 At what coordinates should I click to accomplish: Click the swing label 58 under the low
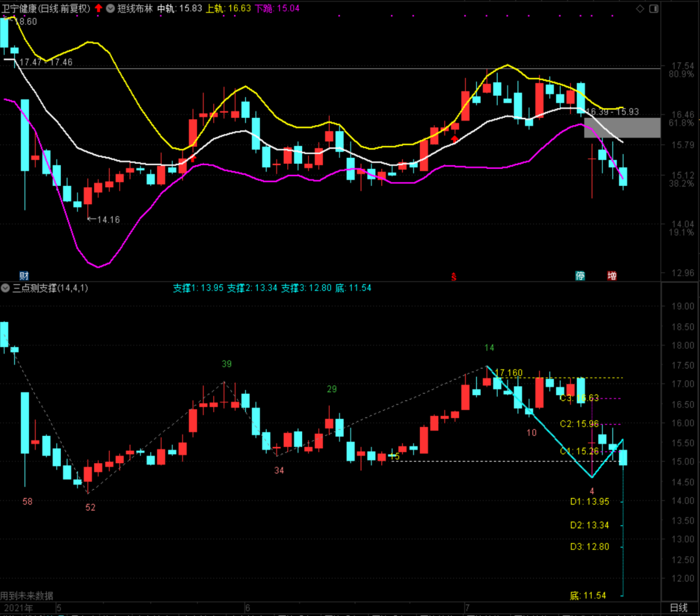27,502
